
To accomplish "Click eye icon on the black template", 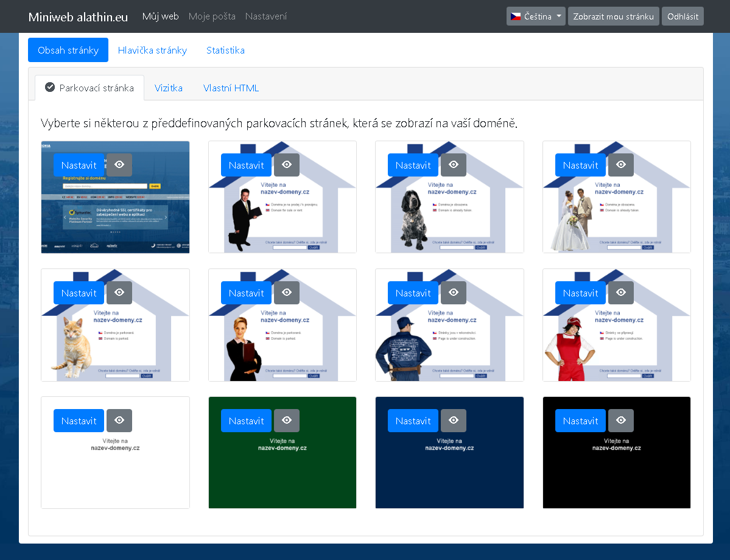I will (620, 421).
